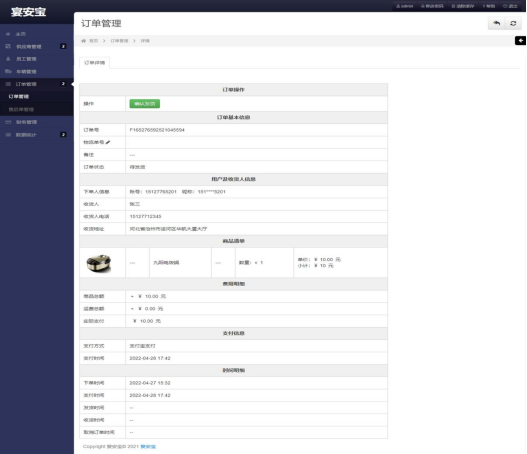Open the 订单管理 submenu item
The height and width of the screenshot is (454, 527).
(x=19, y=96)
